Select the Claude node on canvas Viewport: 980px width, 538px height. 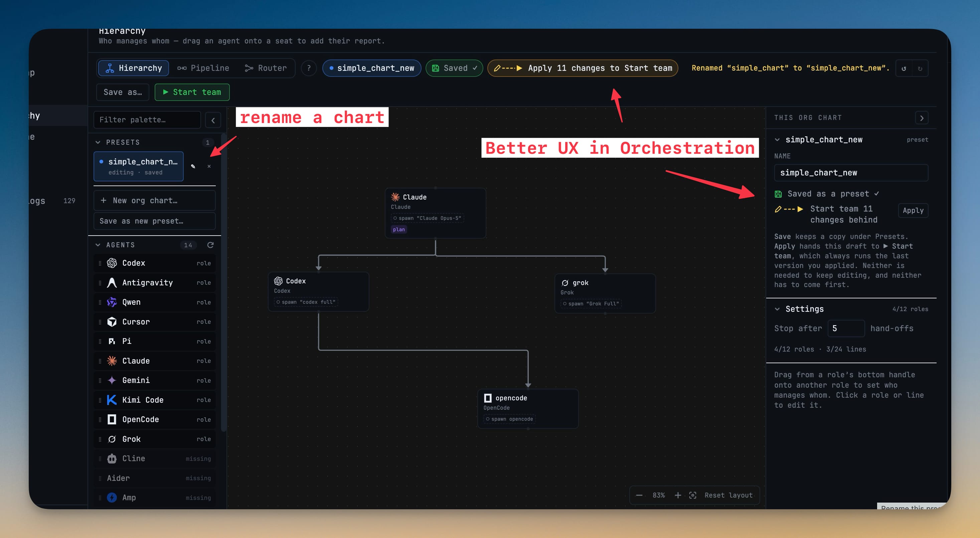click(435, 213)
